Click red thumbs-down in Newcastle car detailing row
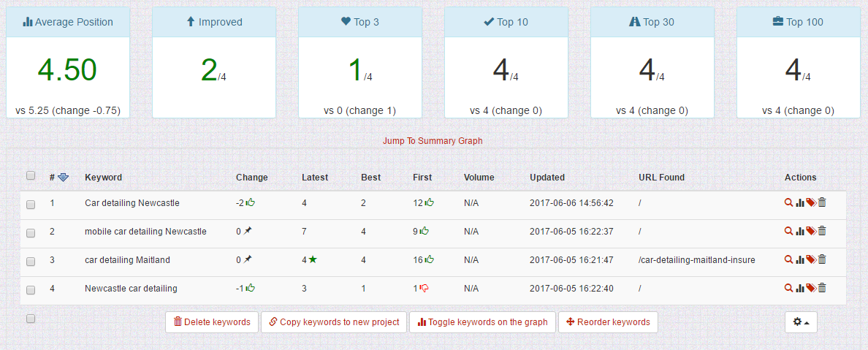Viewport: 868px width, 350px height. [425, 288]
